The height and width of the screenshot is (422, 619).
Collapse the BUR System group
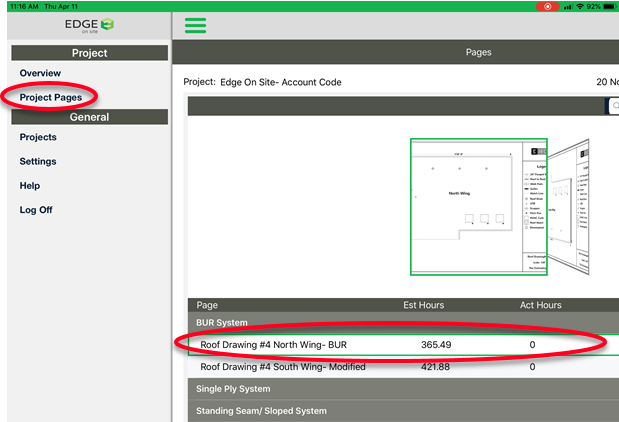pos(403,323)
